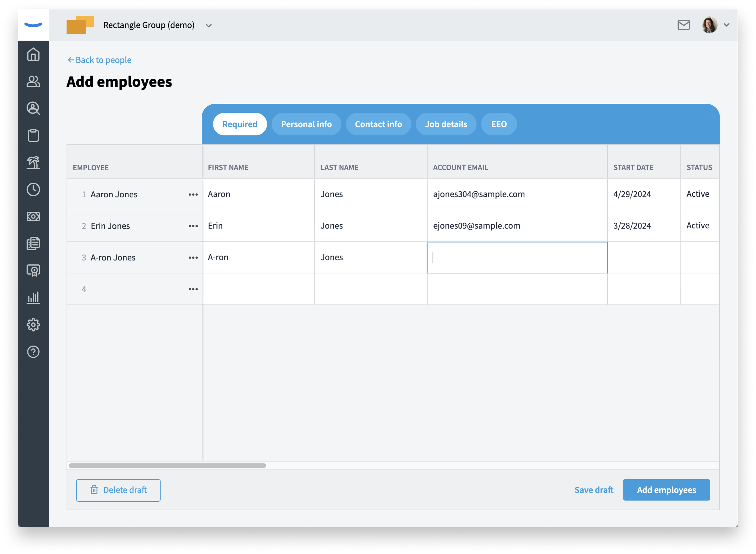Open row options for A-ron Jones
756x554 pixels.
click(193, 257)
